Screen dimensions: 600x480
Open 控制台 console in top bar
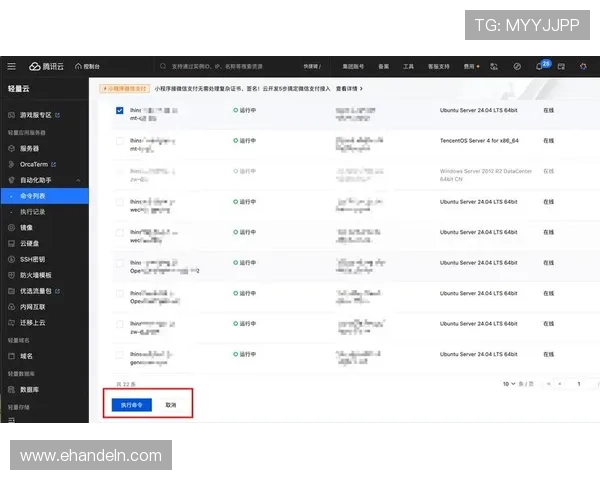88,66
